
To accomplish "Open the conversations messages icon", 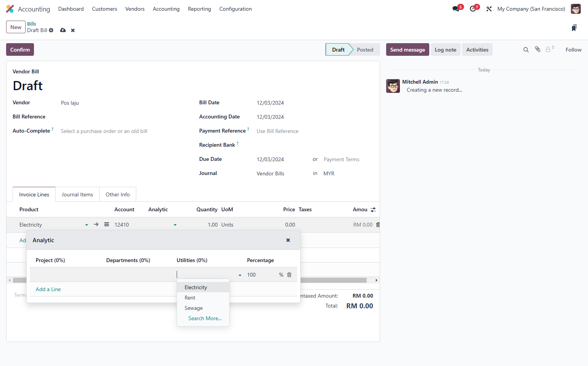I will pos(456,9).
